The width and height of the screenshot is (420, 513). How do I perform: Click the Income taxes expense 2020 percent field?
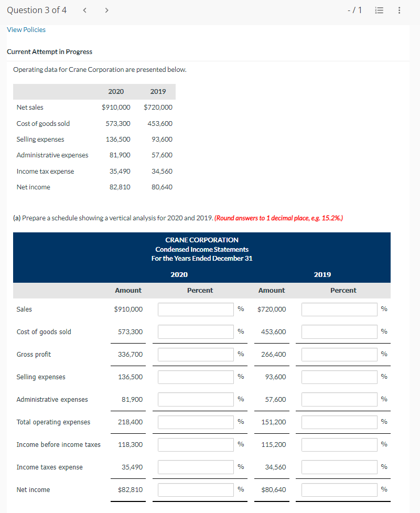[196, 467]
